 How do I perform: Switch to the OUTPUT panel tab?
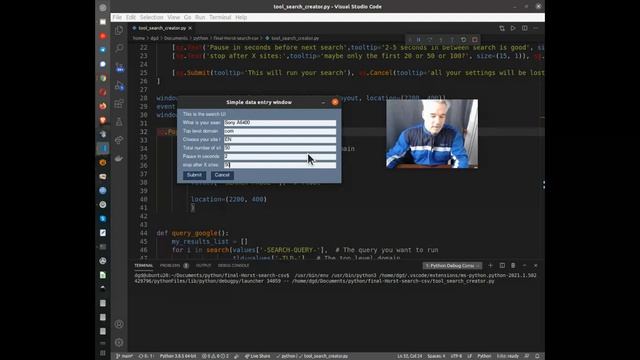[203, 265]
